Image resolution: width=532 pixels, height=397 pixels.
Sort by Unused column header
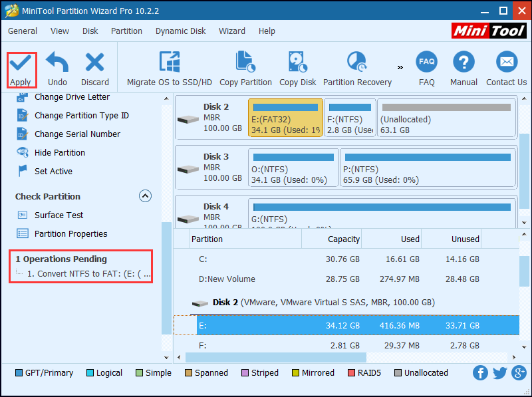(452, 239)
